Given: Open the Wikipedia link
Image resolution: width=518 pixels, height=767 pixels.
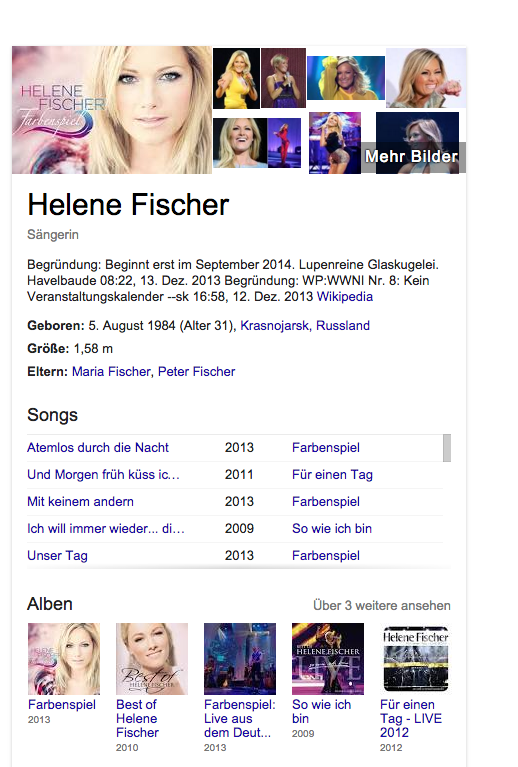Looking at the screenshot, I should click(345, 297).
